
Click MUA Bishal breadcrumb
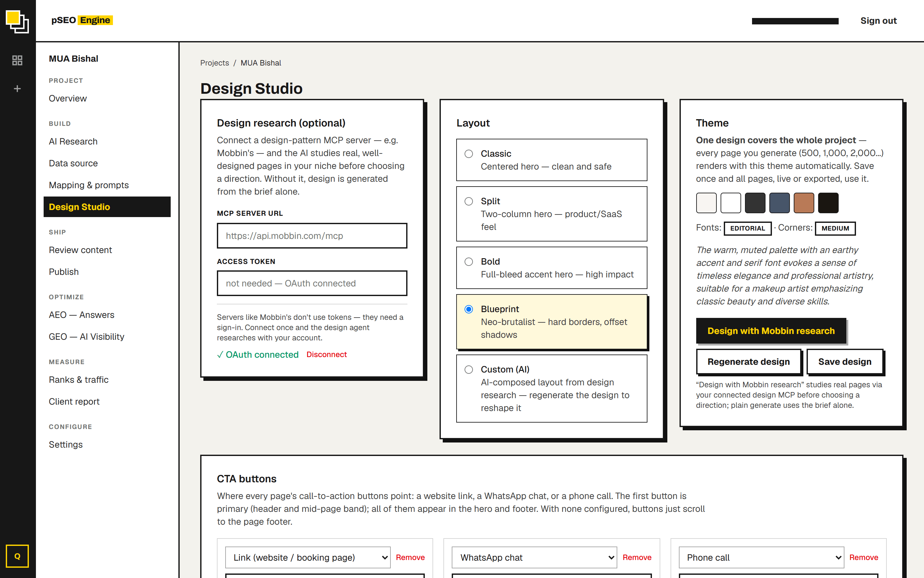pos(261,63)
